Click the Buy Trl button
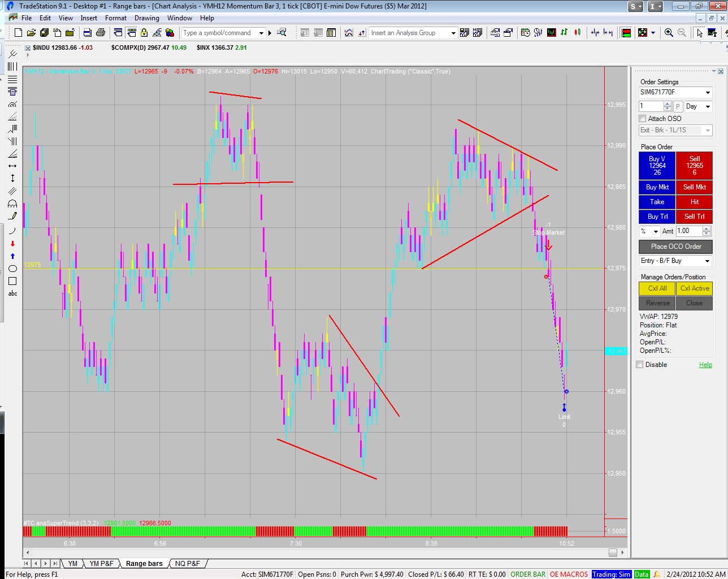 (657, 217)
